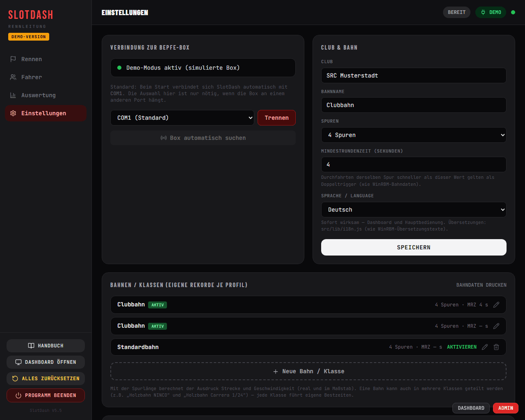Open the Handbuch
Viewport: 525px width, 420px height.
pos(46,346)
